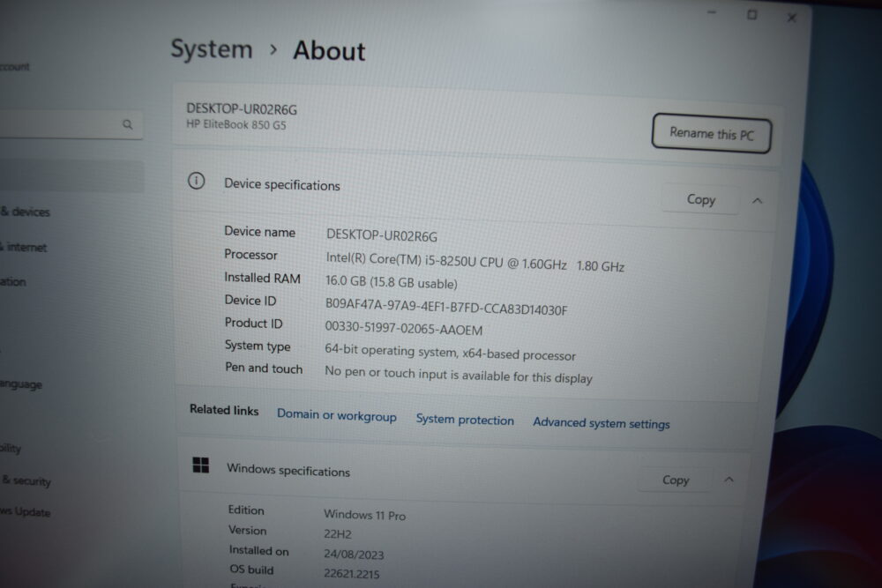The height and width of the screenshot is (588, 882).
Task: Open Advanced system settings link
Action: coord(602,423)
